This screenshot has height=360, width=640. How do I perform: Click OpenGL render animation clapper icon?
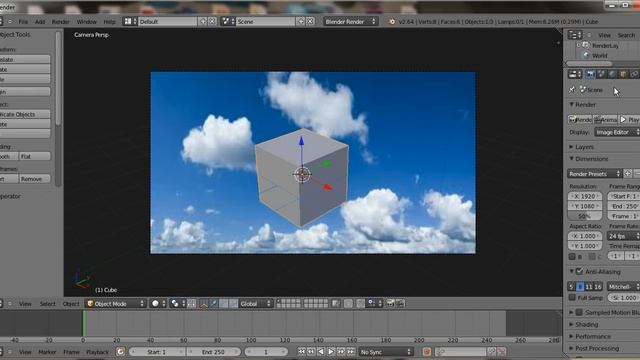point(400,304)
